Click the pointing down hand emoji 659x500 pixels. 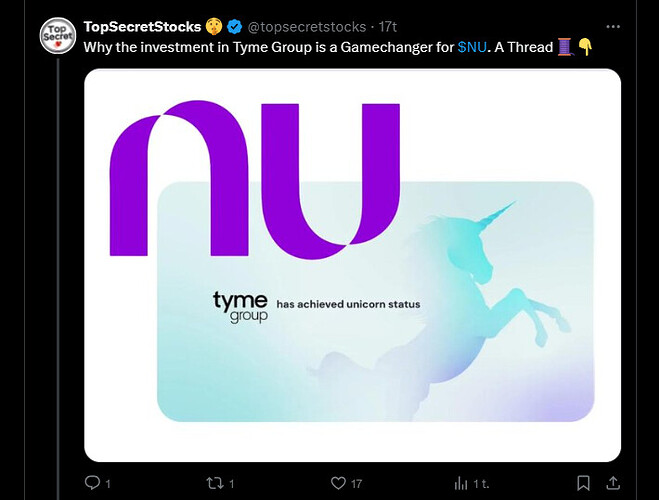[x=585, y=47]
